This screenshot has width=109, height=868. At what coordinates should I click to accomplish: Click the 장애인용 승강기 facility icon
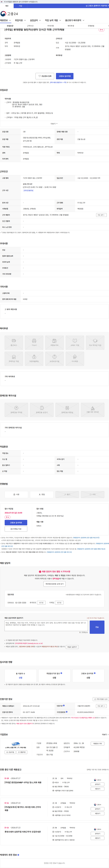click(x=42, y=410)
